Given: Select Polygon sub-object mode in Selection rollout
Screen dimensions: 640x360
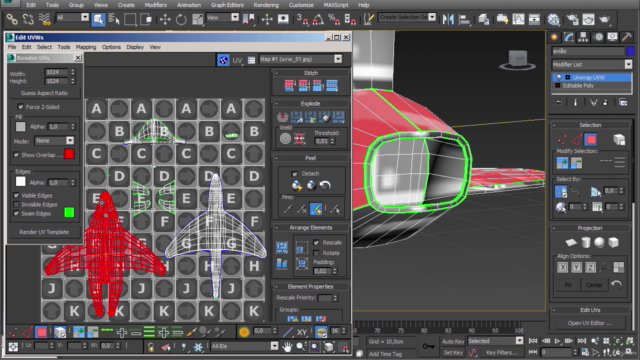Looking at the screenshot, I should click(x=591, y=140).
